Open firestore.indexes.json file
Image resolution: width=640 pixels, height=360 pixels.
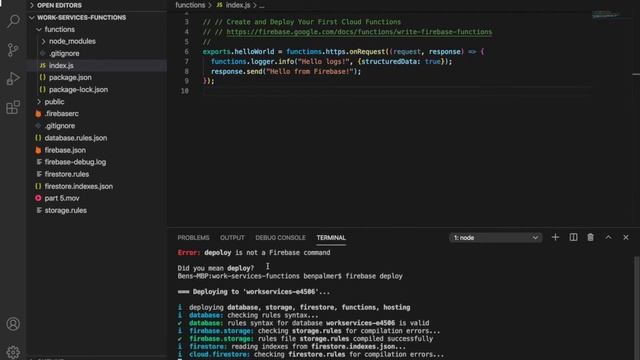click(79, 186)
